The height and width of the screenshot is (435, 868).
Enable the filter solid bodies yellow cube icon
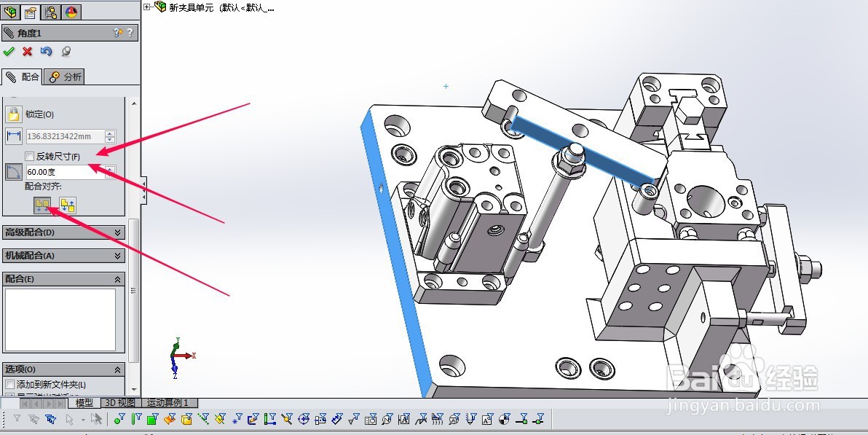point(186,419)
